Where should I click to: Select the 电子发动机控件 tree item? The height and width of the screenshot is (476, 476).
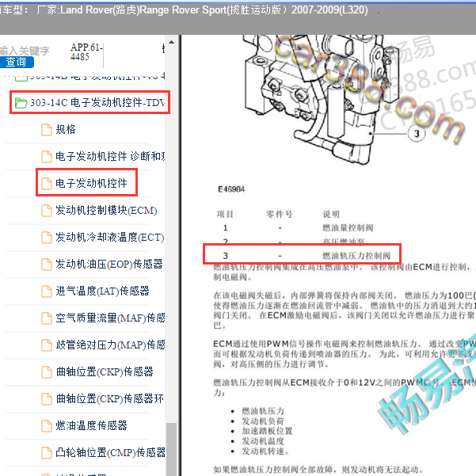[x=91, y=183]
